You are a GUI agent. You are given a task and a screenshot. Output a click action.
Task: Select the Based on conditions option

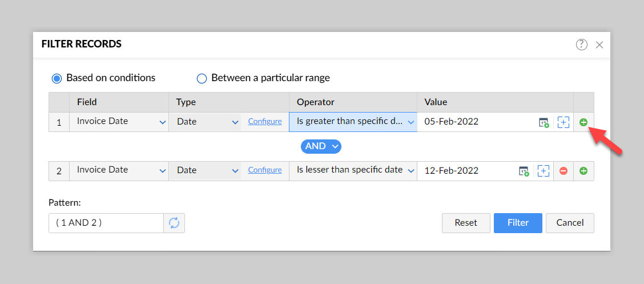coord(57,78)
